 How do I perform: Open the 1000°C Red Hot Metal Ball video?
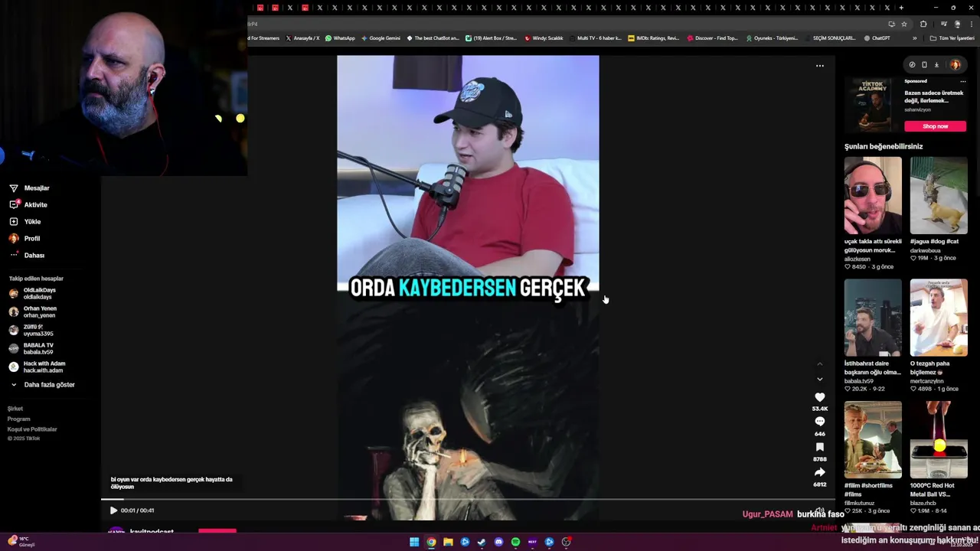coord(939,439)
